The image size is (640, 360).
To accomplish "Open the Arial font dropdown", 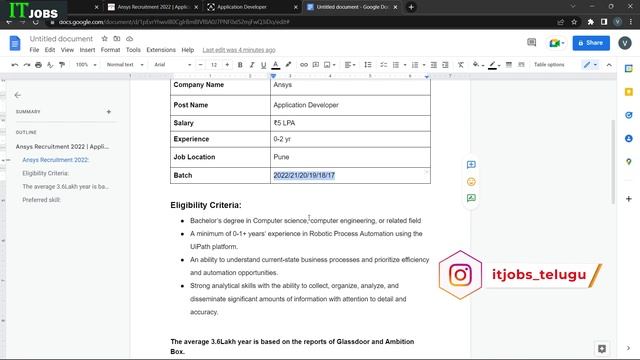I will [172, 64].
